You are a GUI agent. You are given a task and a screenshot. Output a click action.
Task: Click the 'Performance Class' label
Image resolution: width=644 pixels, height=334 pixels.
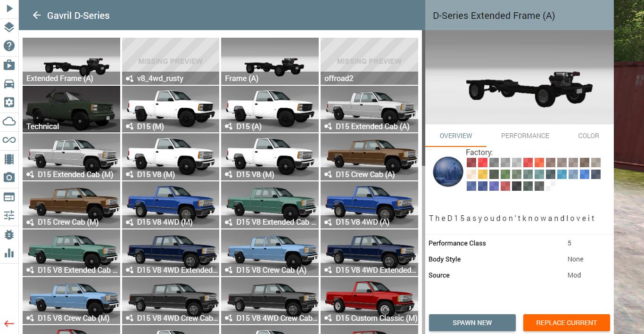(x=457, y=243)
